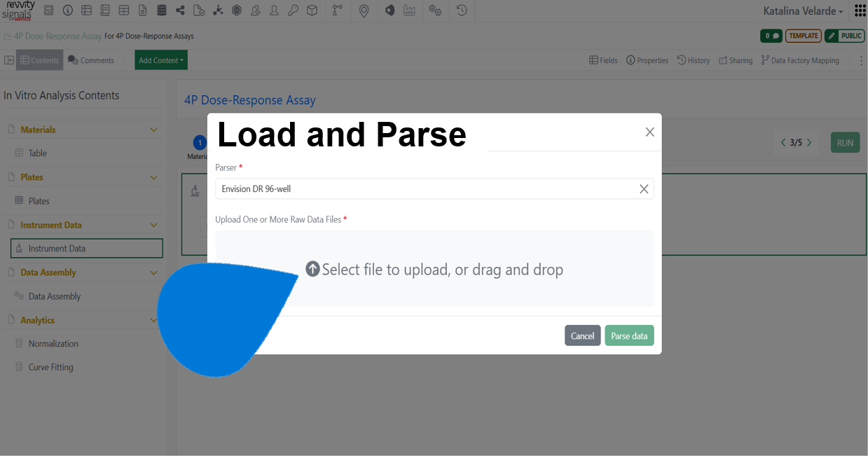Clear the Envision DR 96-well parser selection
Viewport: 868px width, 456px height.
pos(643,189)
